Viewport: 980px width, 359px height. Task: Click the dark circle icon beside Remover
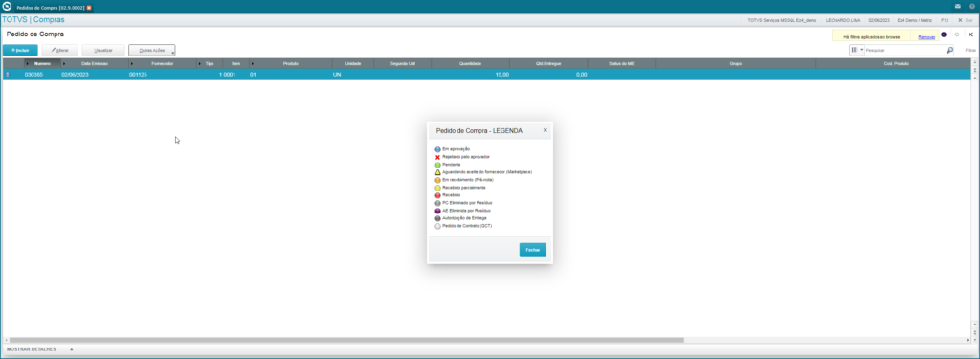[x=943, y=34]
